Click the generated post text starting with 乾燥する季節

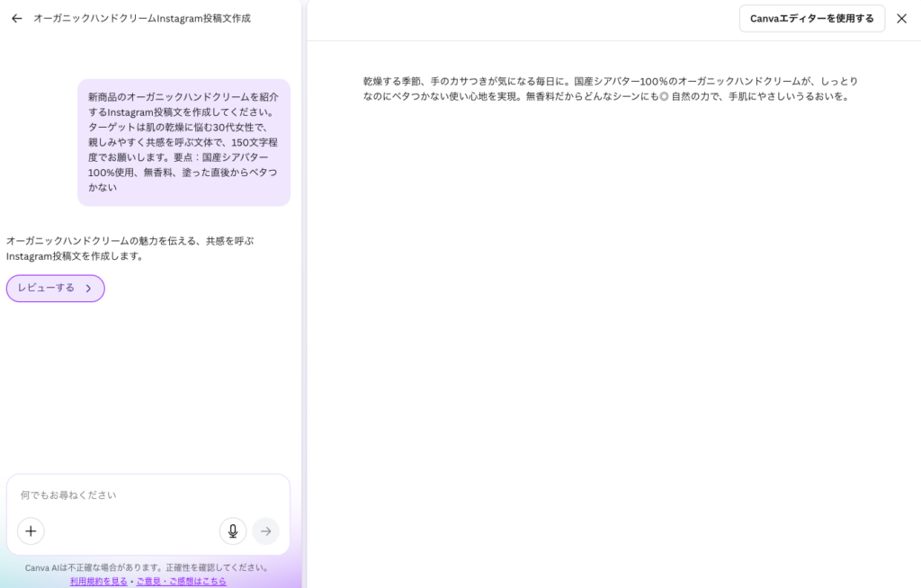(610, 81)
